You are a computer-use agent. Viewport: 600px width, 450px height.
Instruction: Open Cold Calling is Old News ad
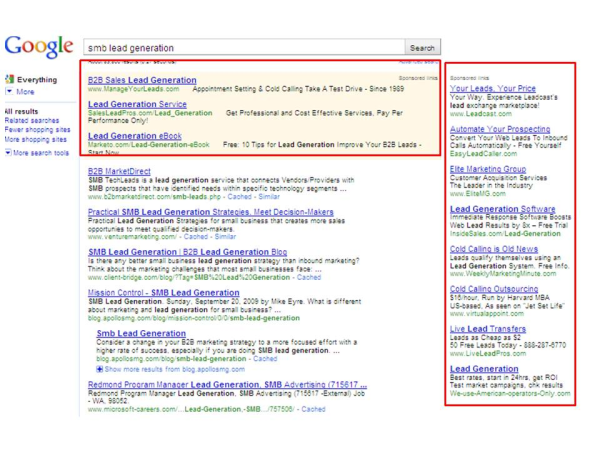tap(494, 249)
